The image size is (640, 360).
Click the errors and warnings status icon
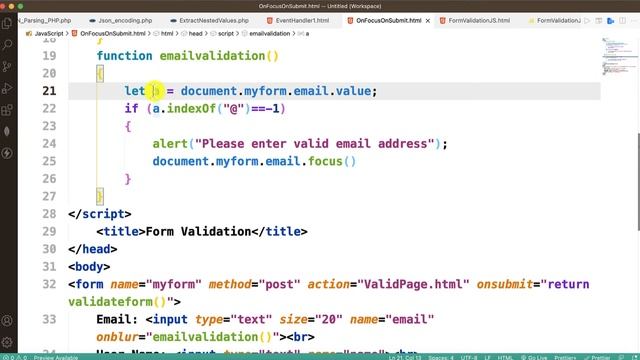tap(15, 358)
